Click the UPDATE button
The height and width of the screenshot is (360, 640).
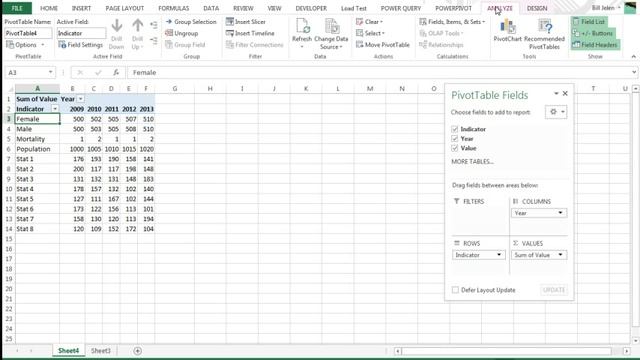coord(554,290)
